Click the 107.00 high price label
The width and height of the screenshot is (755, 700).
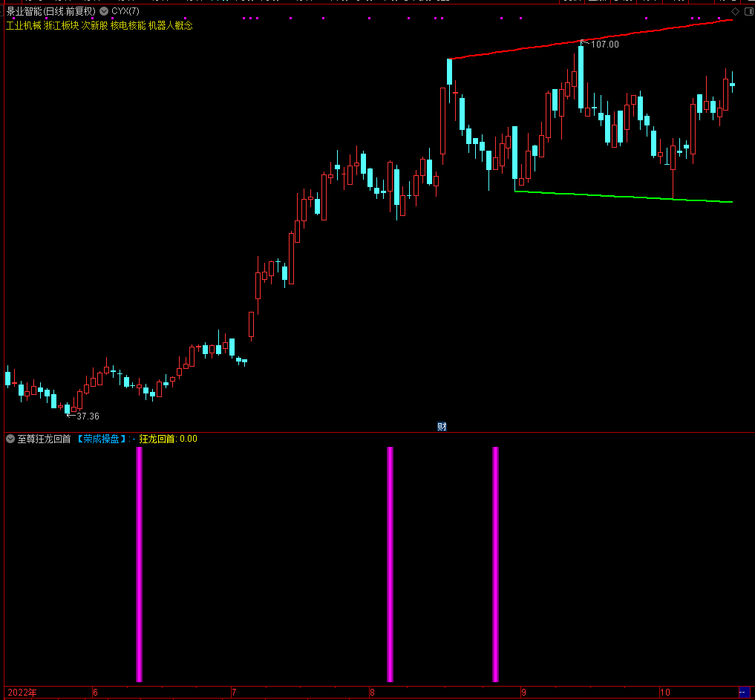[605, 45]
